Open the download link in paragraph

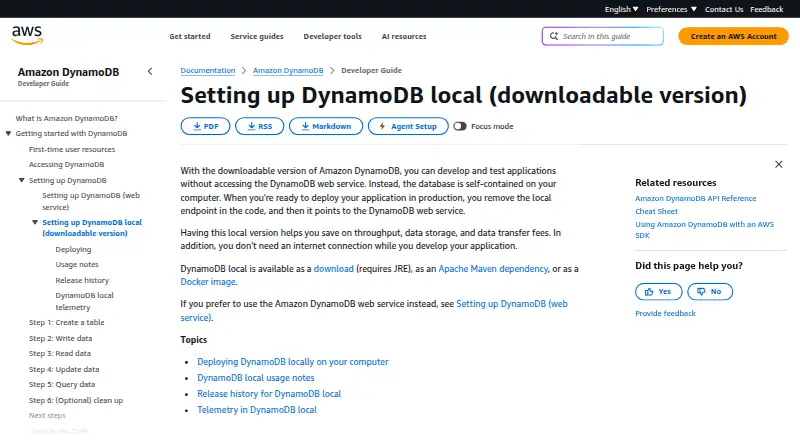[334, 268]
